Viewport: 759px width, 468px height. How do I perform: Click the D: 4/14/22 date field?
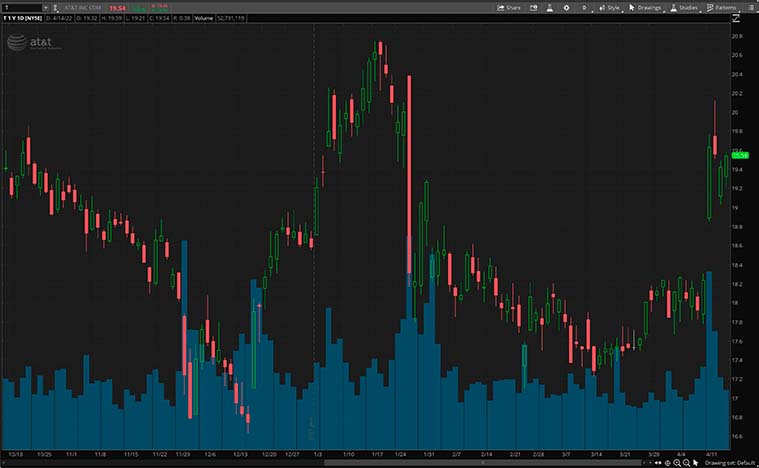click(59, 18)
